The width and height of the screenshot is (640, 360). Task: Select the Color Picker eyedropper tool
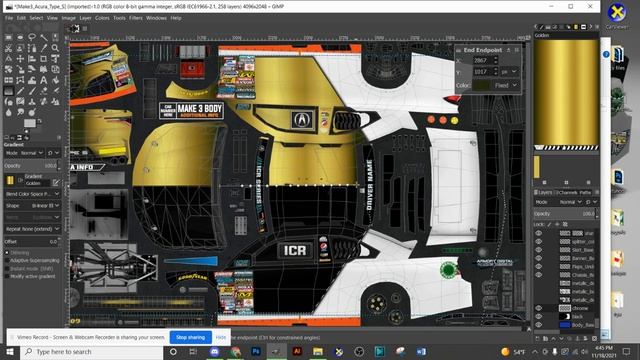(x=44, y=48)
